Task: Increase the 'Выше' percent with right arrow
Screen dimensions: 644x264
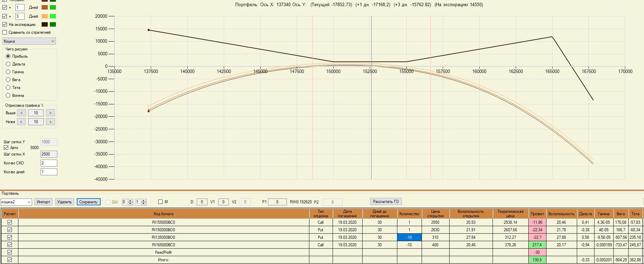Action: (x=50, y=113)
